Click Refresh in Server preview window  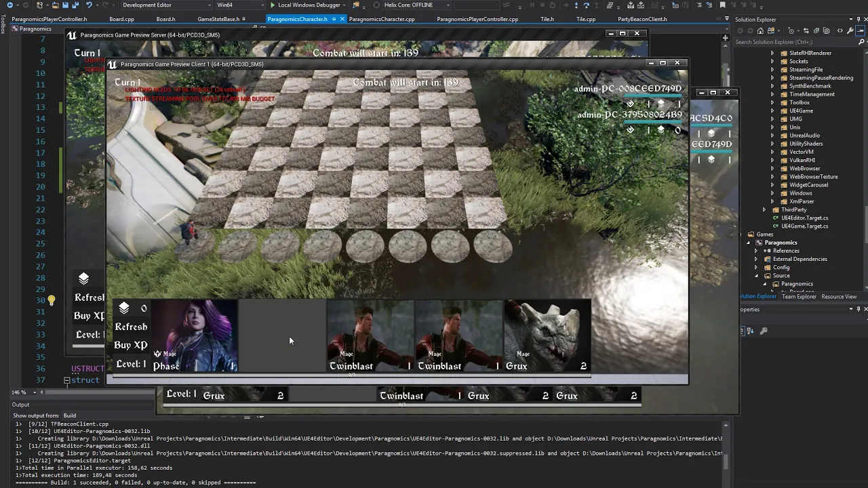90,298
